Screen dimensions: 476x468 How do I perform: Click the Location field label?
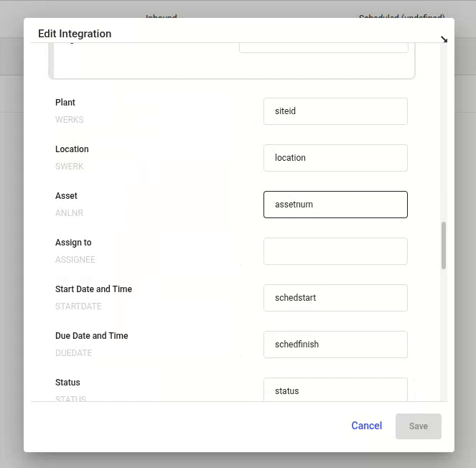click(x=72, y=149)
